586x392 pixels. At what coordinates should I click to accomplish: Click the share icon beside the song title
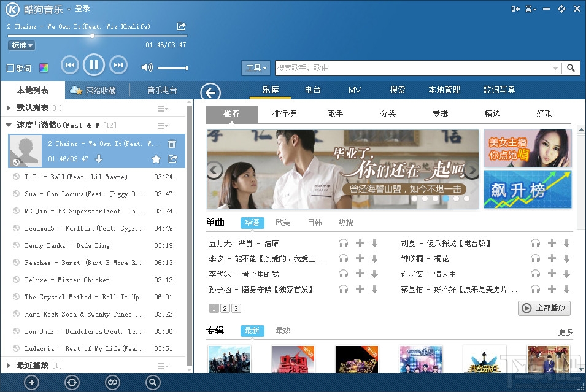(181, 26)
